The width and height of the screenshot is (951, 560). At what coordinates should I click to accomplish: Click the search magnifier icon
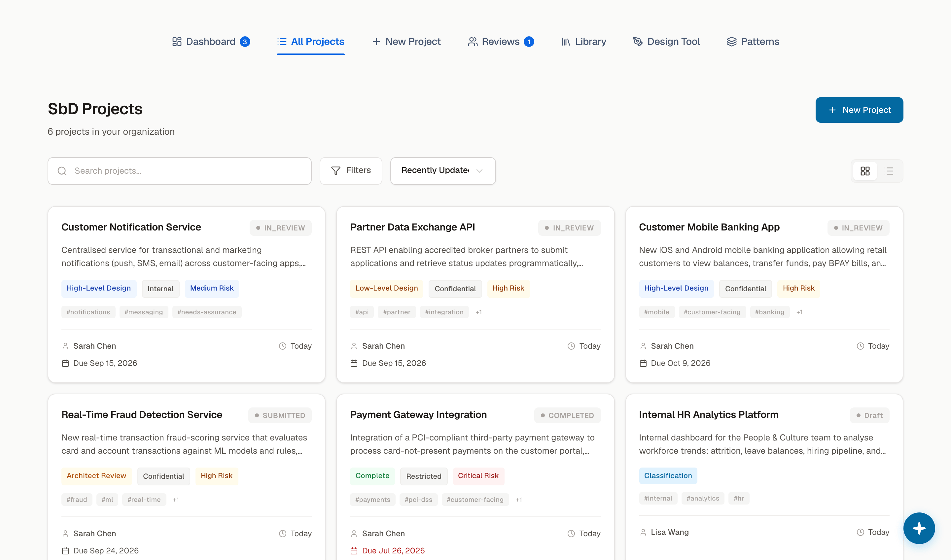tap(62, 171)
